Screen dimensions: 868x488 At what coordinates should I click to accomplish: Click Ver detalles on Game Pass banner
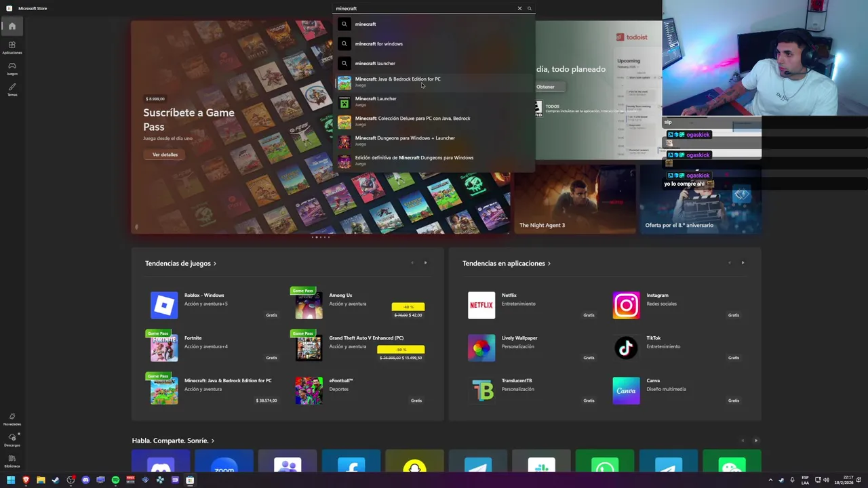tap(165, 155)
